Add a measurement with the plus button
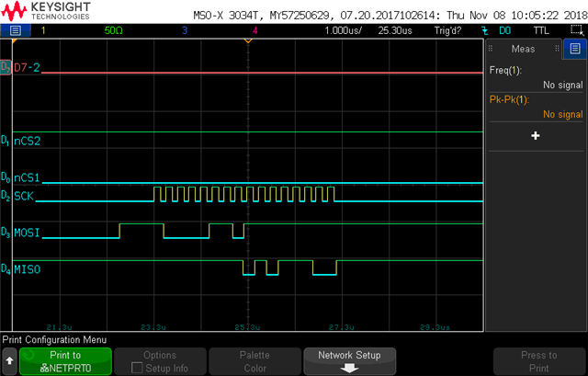Viewport: 588px width, 376px height. pyautogui.click(x=536, y=135)
